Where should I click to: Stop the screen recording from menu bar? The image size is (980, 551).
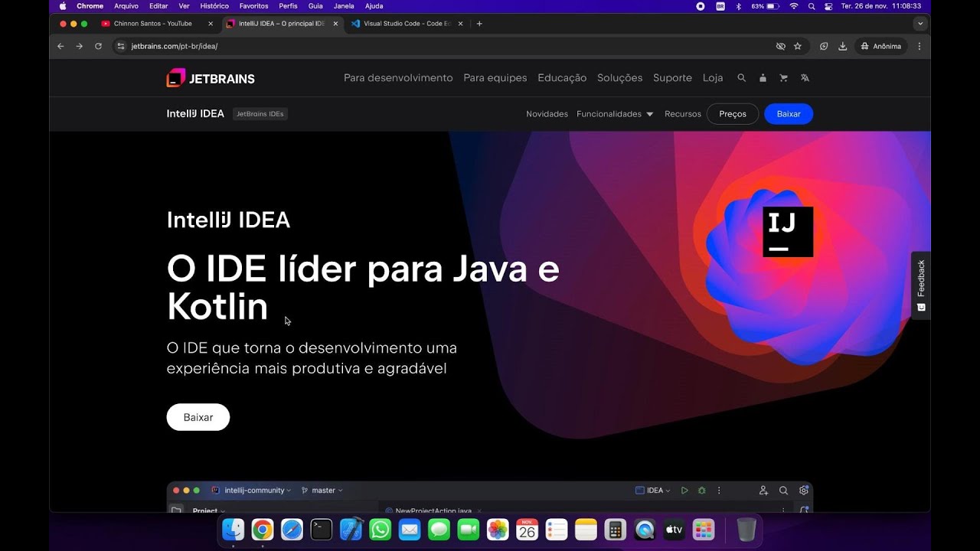click(x=701, y=6)
